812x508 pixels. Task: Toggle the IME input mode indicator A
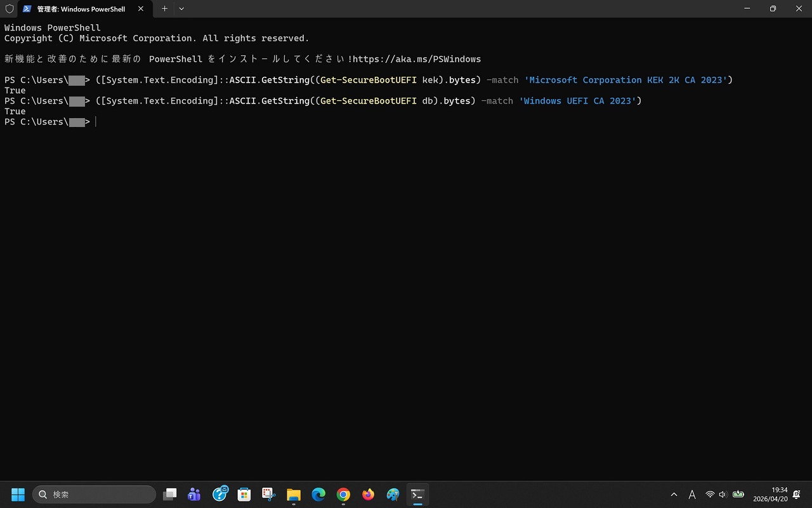691,494
